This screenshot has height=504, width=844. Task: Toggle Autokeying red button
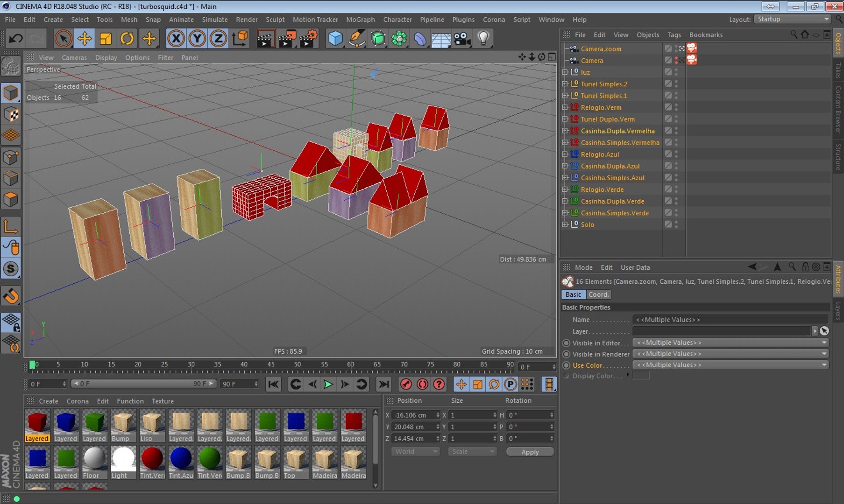[x=422, y=384]
